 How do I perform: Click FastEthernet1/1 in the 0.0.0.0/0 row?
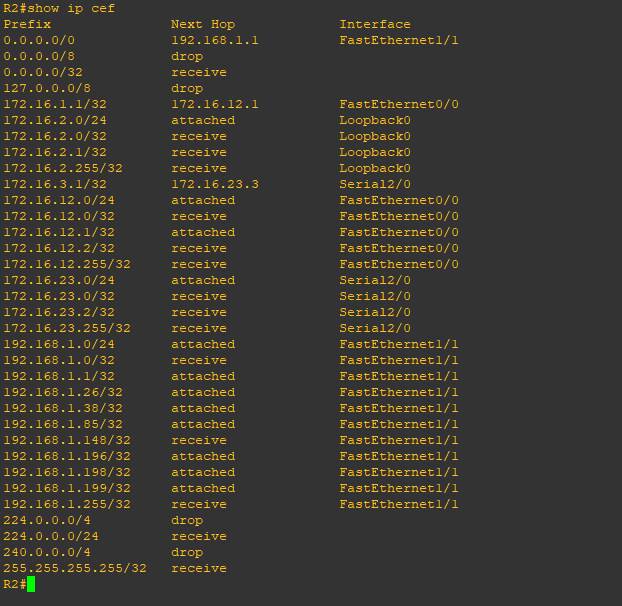pos(399,40)
